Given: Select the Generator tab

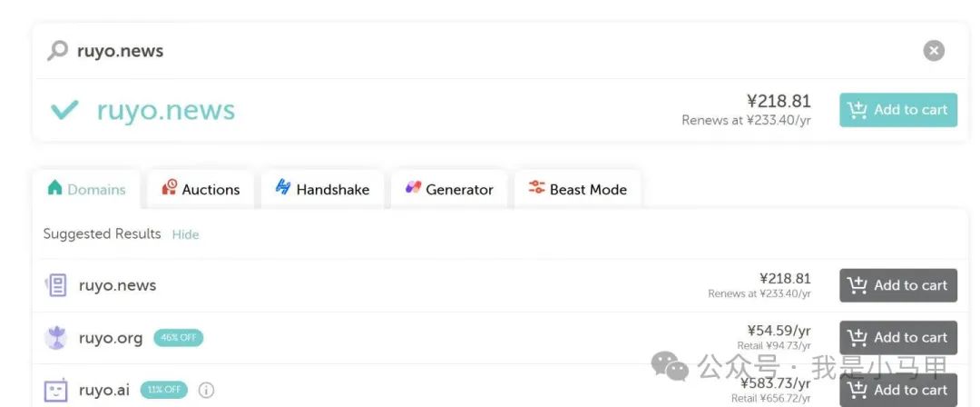Looking at the screenshot, I should (449, 189).
